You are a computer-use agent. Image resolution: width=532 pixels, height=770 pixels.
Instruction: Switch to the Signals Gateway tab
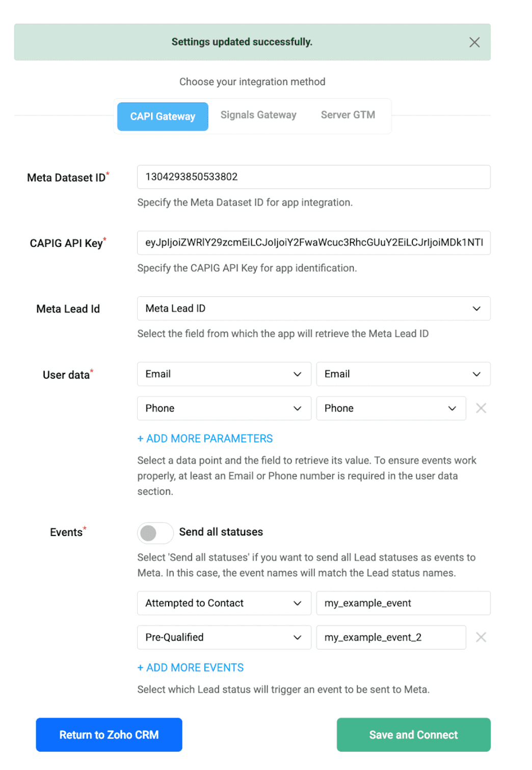(x=258, y=115)
